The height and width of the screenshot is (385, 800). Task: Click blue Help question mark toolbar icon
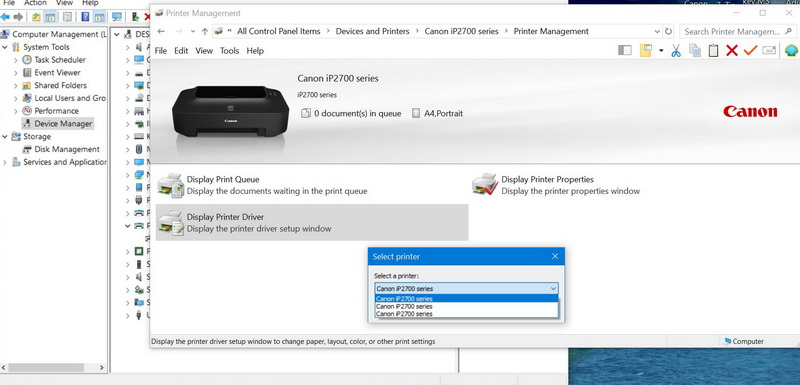click(85, 17)
